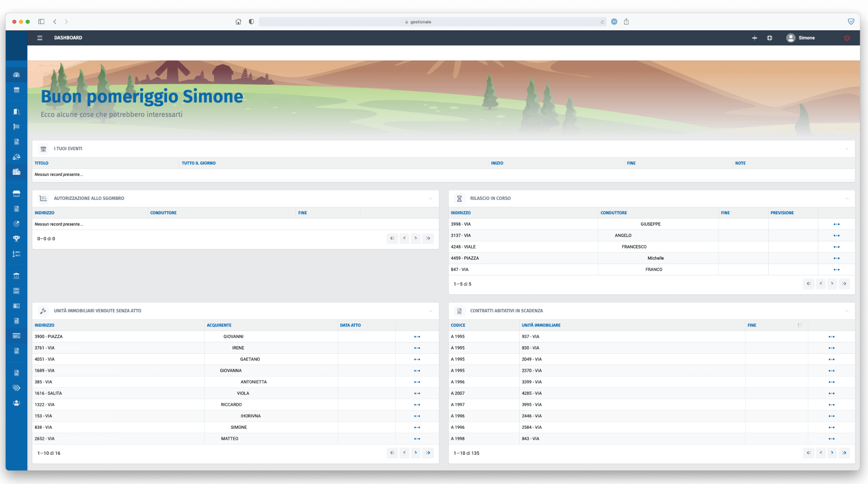Sort events by TUTTO IL GIORNO column
Viewport: 868px width, 484px height.
(198, 163)
